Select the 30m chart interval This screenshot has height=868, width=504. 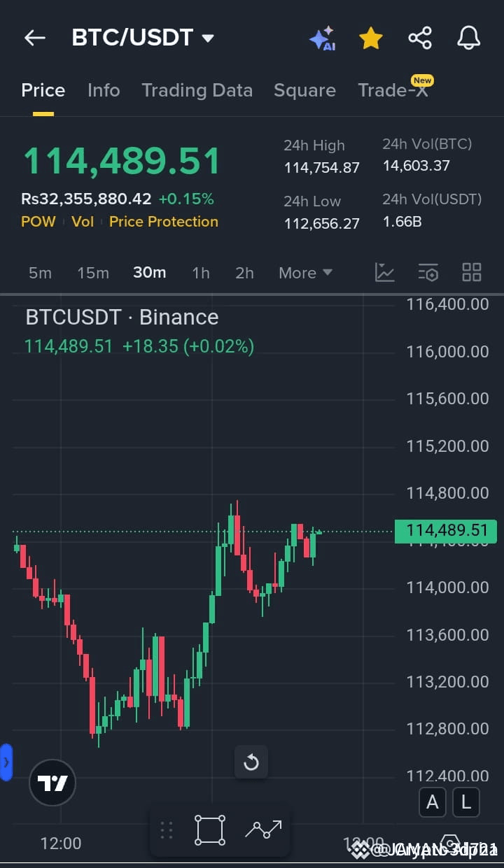150,273
